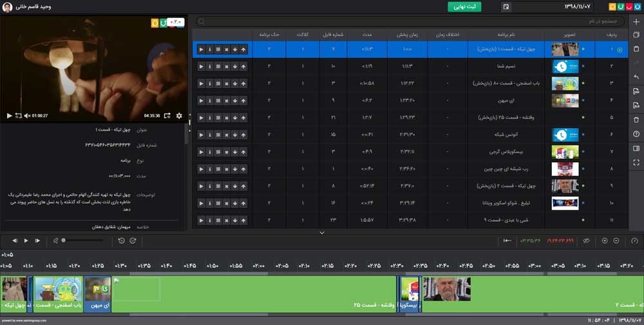Click the زمان پخش column header

point(407,35)
